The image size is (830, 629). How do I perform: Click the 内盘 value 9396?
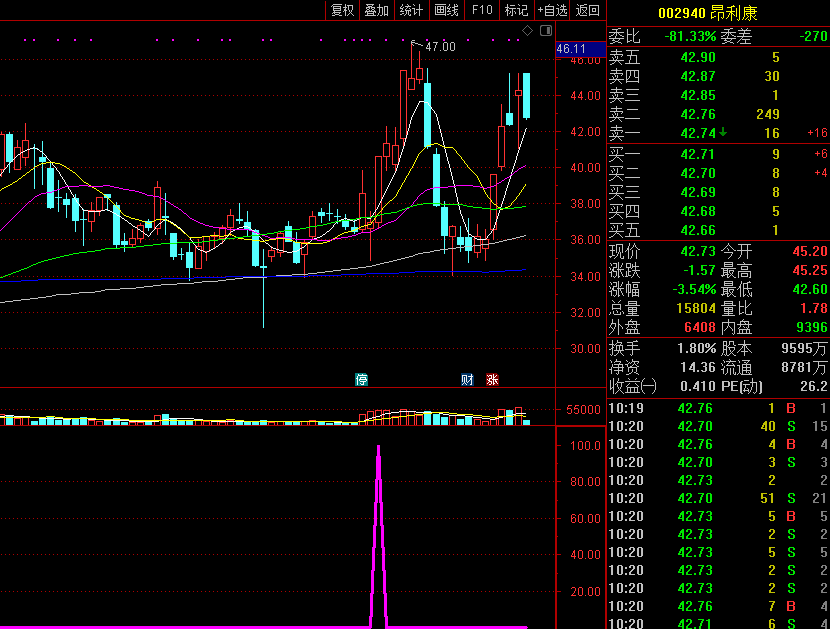pos(811,327)
